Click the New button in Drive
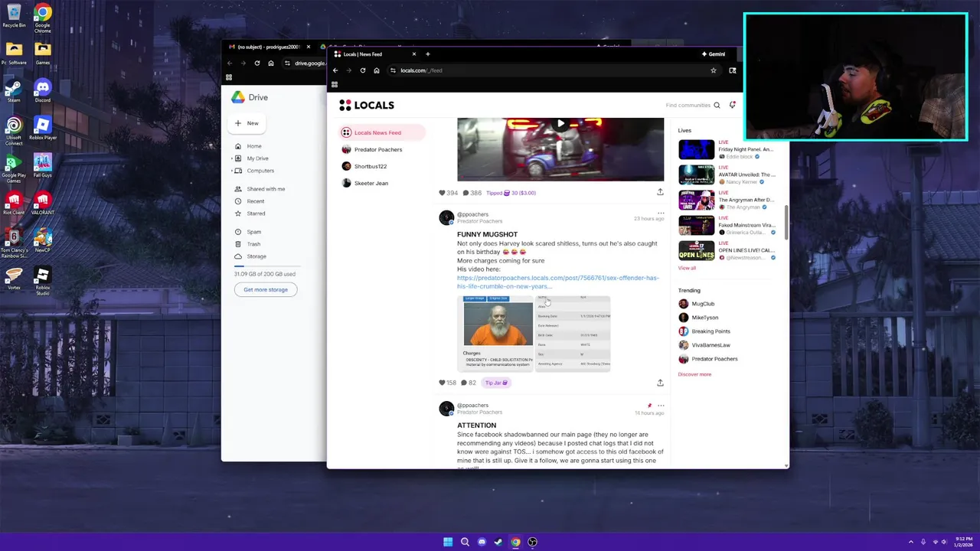 (248, 122)
